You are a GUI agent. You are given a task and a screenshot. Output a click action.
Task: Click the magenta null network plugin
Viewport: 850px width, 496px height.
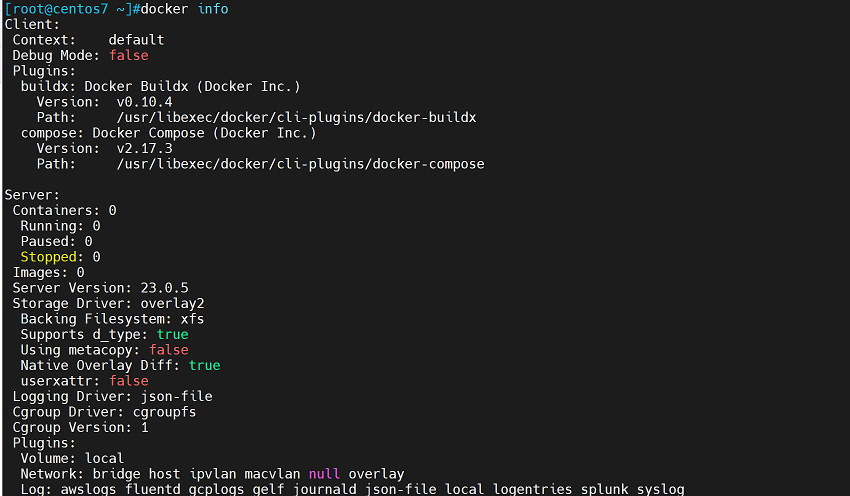pos(324,473)
